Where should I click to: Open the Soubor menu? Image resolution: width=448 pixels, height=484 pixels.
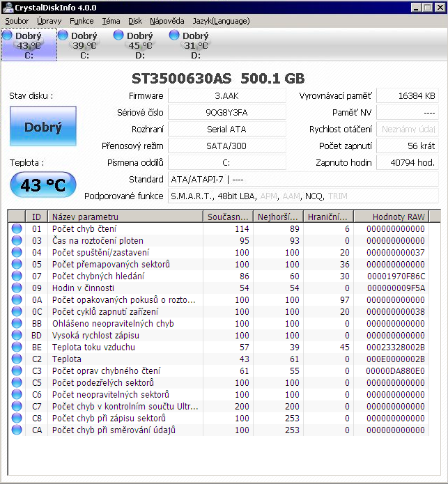click(x=17, y=21)
